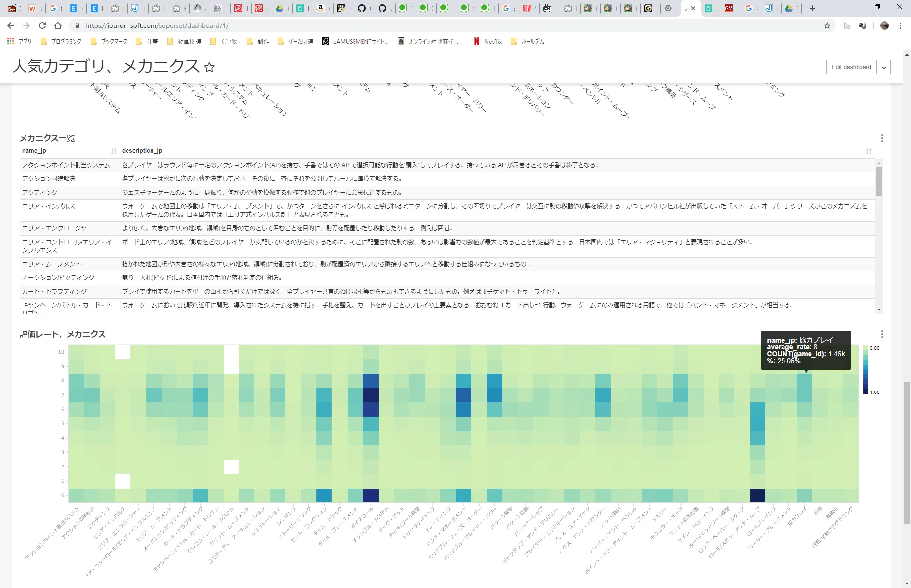Open the オンライン対戦麻雀 bookmark

pos(429,42)
